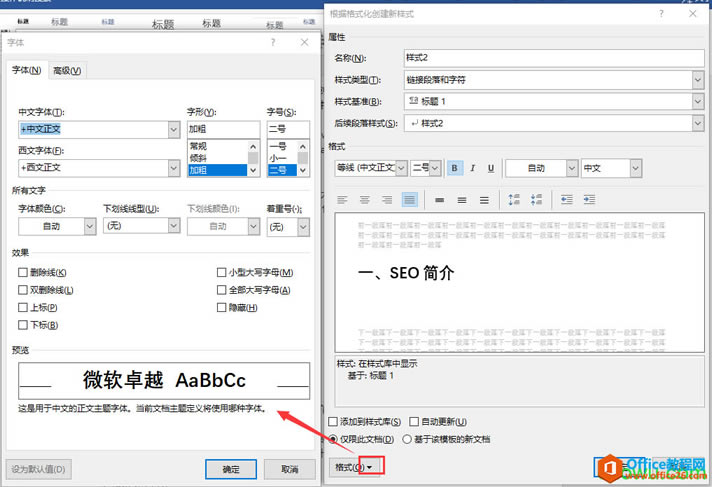
Task: Toggle Italic formatting button
Action: click(473, 168)
